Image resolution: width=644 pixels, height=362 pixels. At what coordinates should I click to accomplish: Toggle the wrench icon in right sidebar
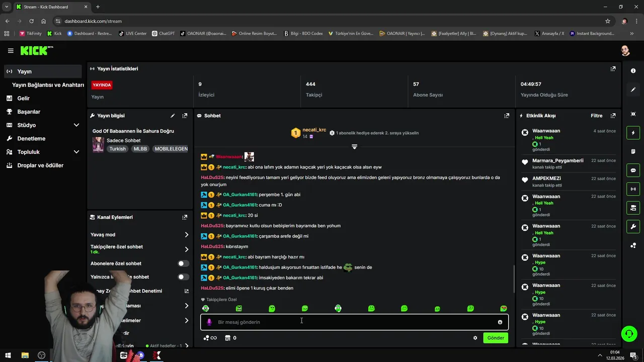point(633,226)
